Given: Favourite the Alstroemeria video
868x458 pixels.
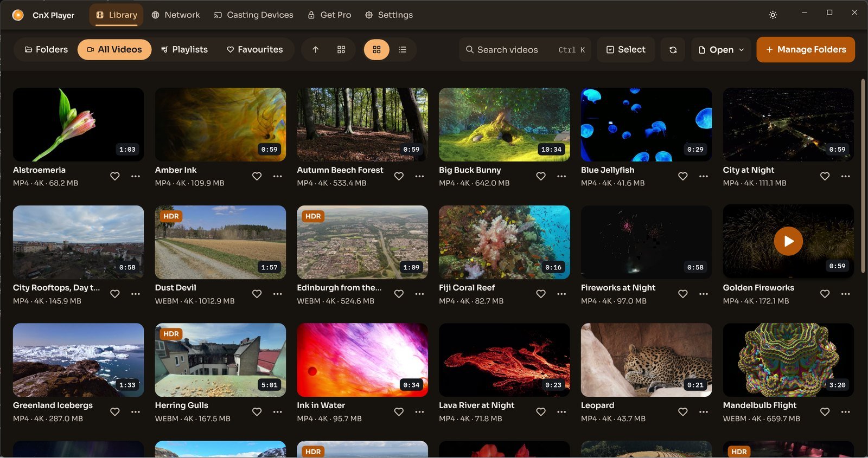Looking at the screenshot, I should [115, 176].
